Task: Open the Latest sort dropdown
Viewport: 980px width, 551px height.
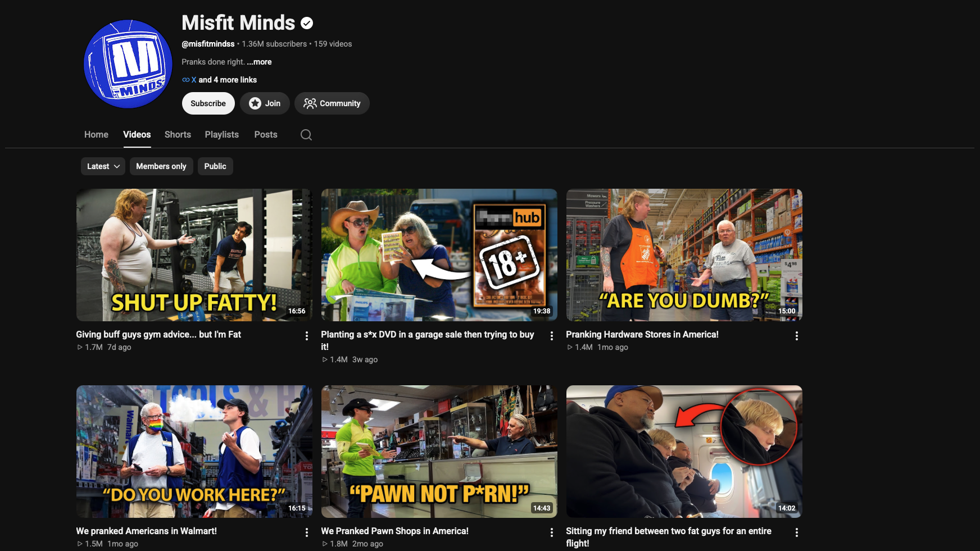Action: point(103,166)
